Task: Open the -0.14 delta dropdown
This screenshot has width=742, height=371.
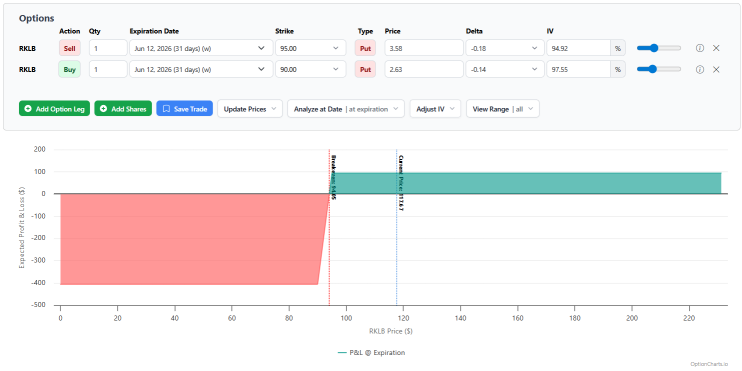Action: tap(505, 69)
